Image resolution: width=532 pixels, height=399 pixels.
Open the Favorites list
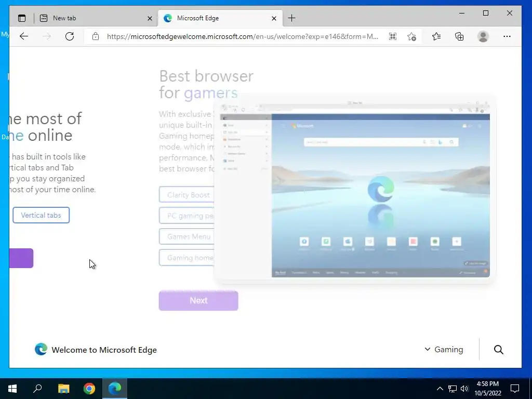point(436,36)
